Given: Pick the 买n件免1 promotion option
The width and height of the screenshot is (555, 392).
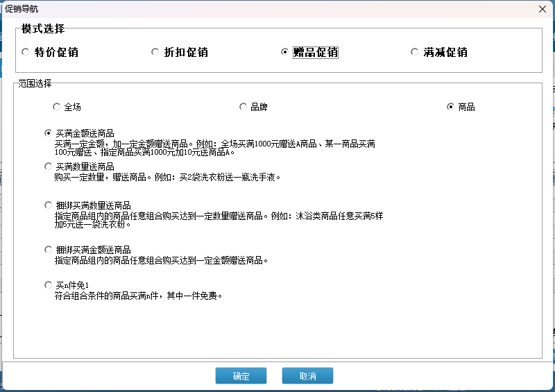Looking at the screenshot, I should tap(48, 285).
